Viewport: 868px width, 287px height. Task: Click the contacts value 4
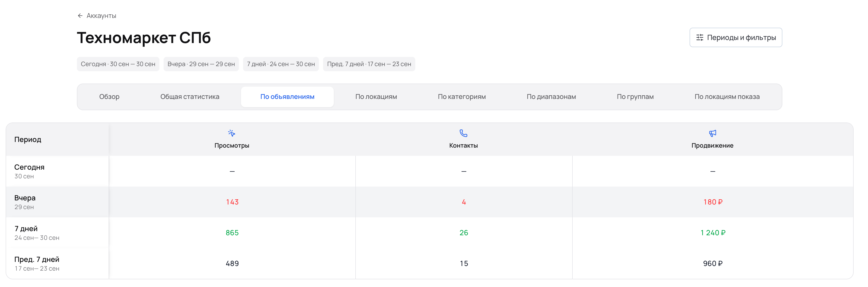click(464, 202)
